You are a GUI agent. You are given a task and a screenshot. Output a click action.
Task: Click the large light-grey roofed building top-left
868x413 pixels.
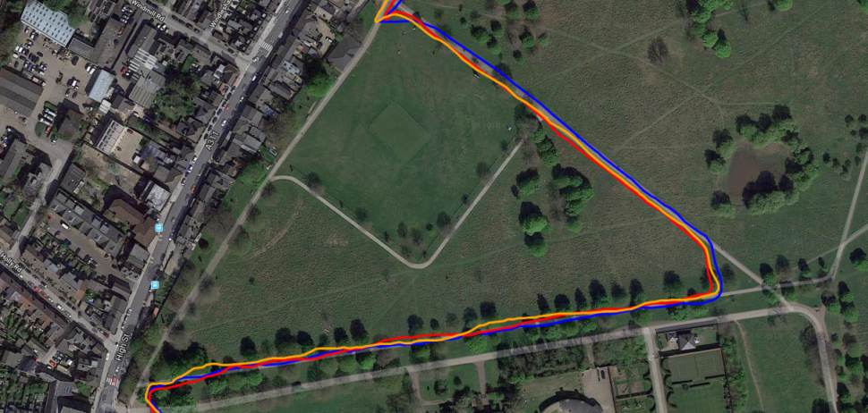coord(47,22)
